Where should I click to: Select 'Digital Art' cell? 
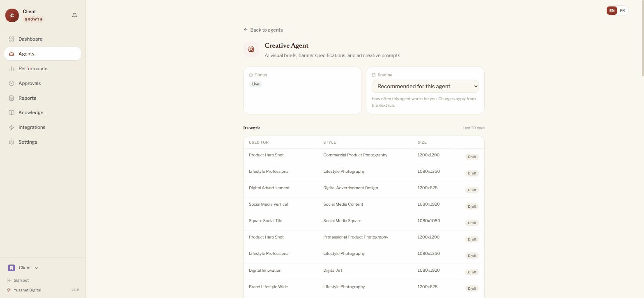coord(333,270)
